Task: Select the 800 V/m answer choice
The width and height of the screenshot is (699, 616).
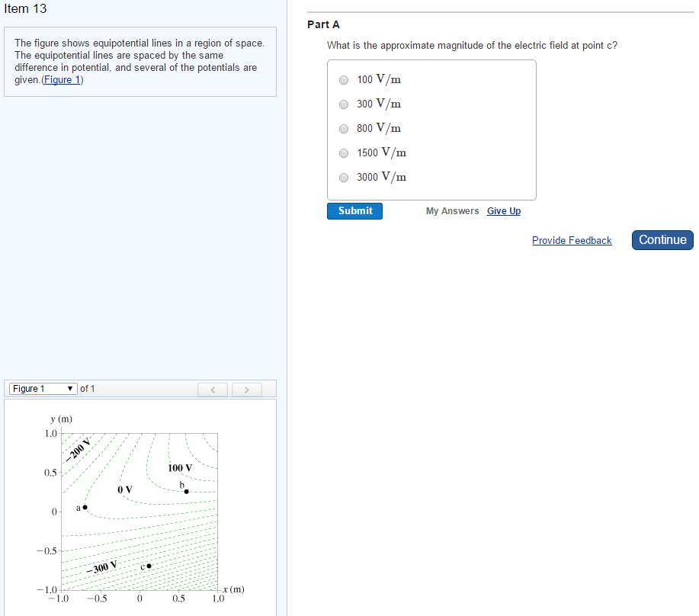Action: click(x=344, y=129)
